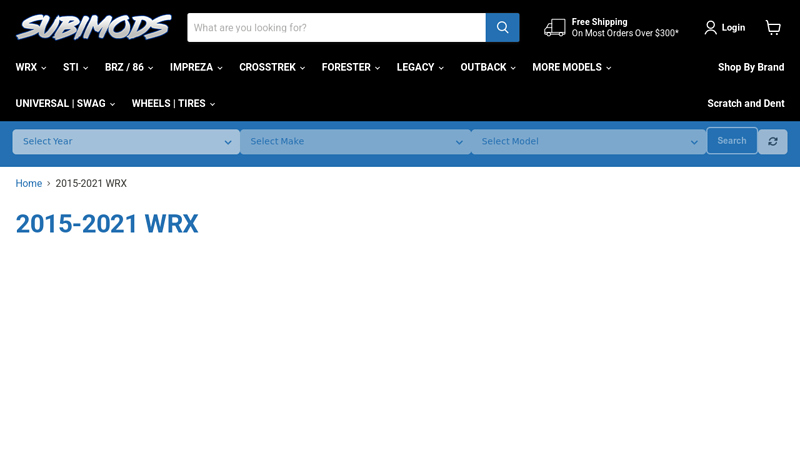800x450 pixels.
Task: Expand the LEGACY menu
Action: click(420, 67)
